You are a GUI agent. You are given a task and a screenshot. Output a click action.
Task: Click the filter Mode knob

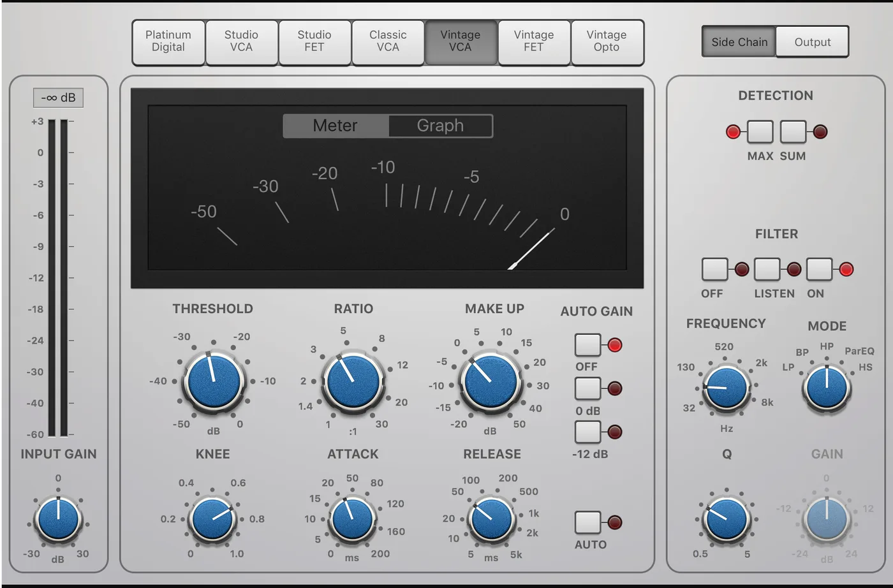[x=827, y=388]
